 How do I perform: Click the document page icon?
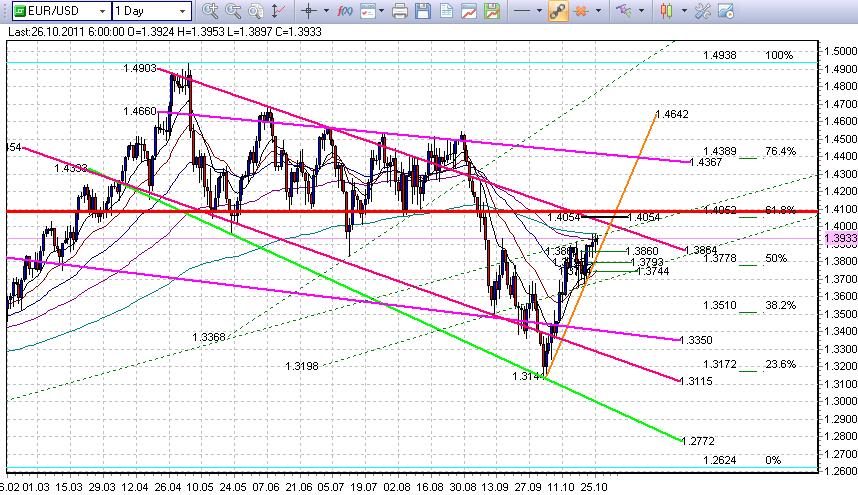point(446,10)
